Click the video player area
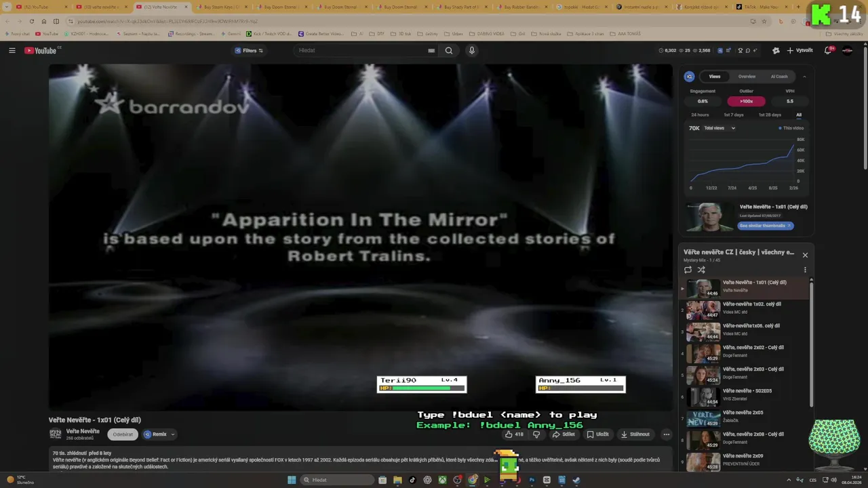Viewport: 868px width, 488px height. tap(360, 237)
